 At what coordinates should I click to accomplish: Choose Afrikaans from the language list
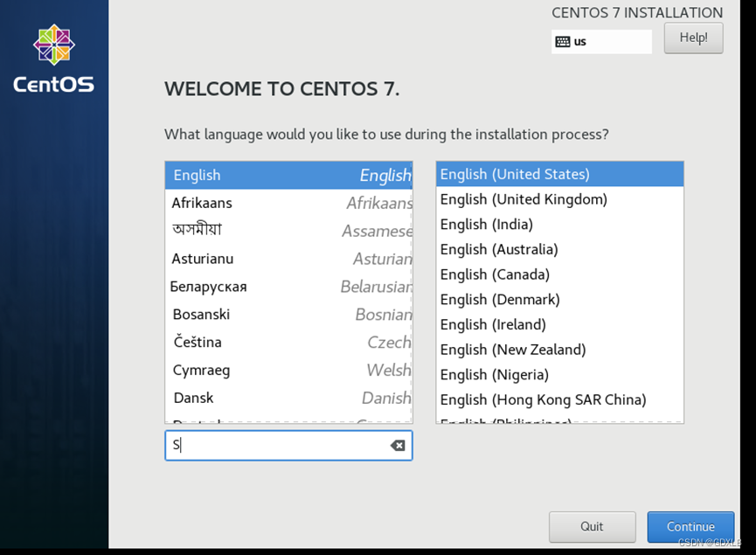[203, 203]
